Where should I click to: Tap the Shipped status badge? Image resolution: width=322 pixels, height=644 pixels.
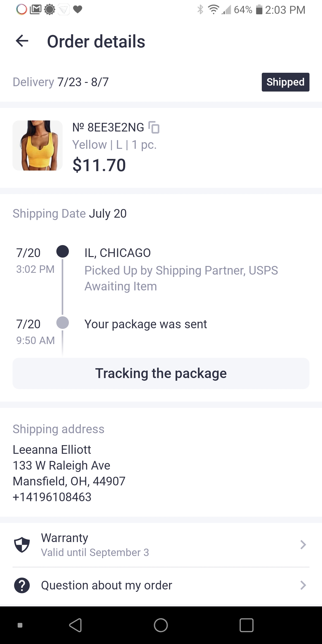click(x=285, y=82)
